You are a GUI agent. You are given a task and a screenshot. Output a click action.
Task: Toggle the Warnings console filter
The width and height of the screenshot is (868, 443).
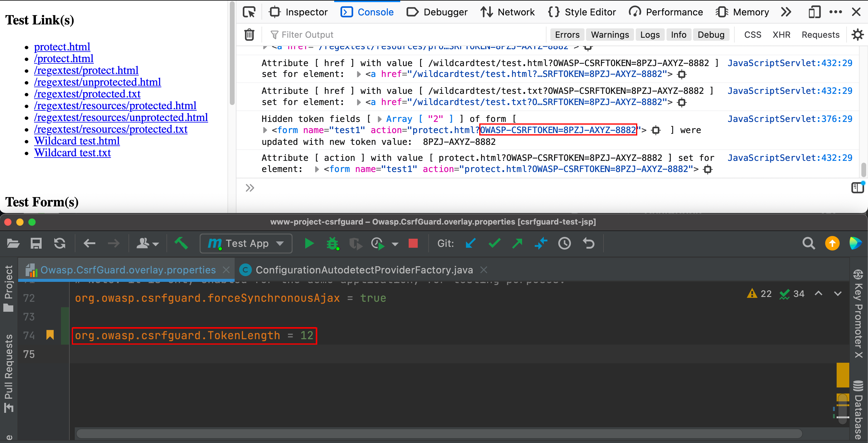pyautogui.click(x=610, y=34)
